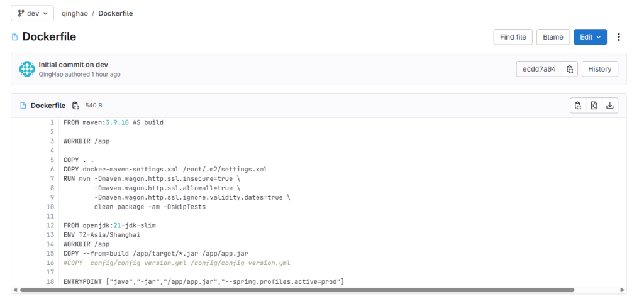644x304 pixels.
Task: Copy file contents to clipboard
Action: click(x=577, y=106)
